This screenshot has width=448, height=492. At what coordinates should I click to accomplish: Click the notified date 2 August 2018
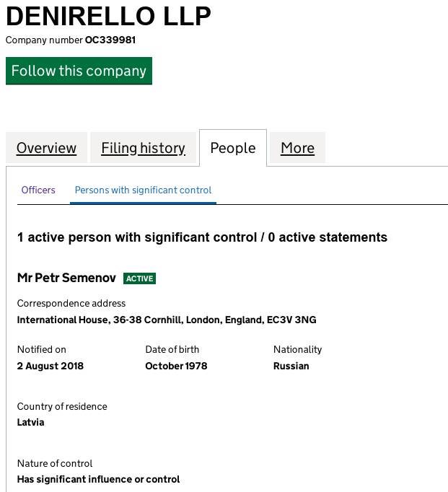click(x=50, y=366)
